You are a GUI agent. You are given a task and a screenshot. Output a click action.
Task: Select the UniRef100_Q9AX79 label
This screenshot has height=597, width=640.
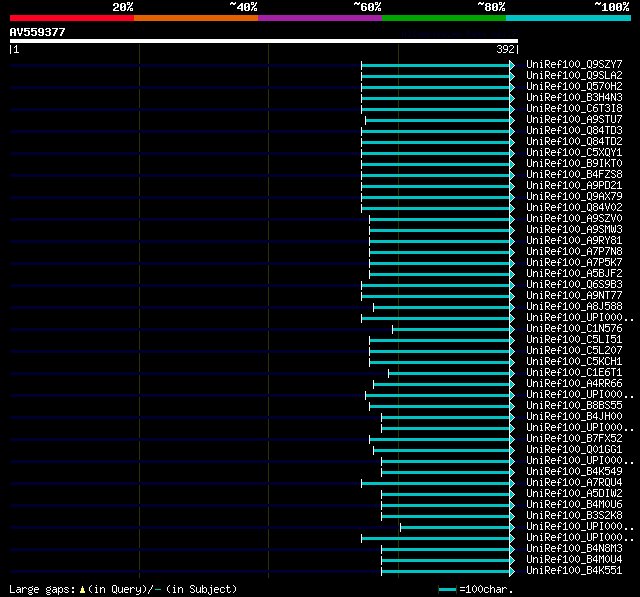(x=574, y=197)
